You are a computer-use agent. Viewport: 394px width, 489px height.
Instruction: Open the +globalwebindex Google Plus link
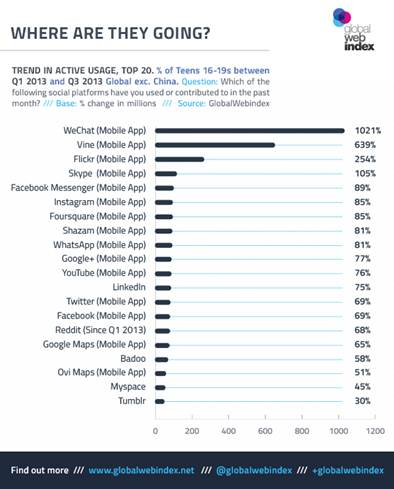[348, 470]
